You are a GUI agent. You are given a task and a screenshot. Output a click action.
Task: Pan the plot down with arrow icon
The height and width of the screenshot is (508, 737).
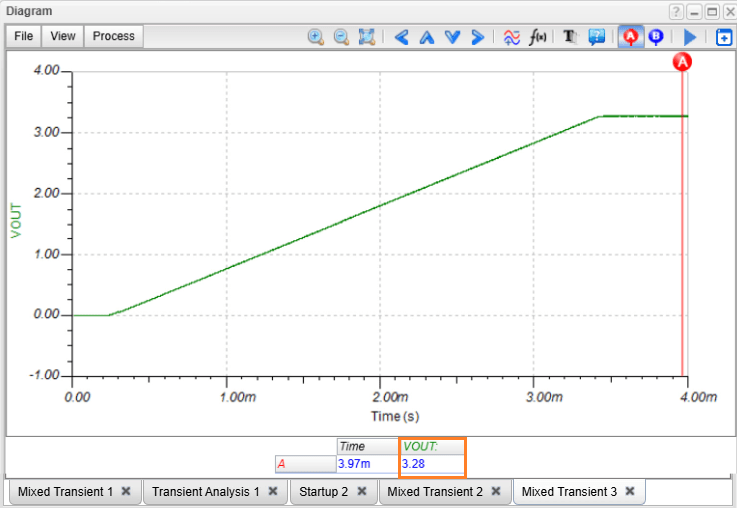(452, 36)
